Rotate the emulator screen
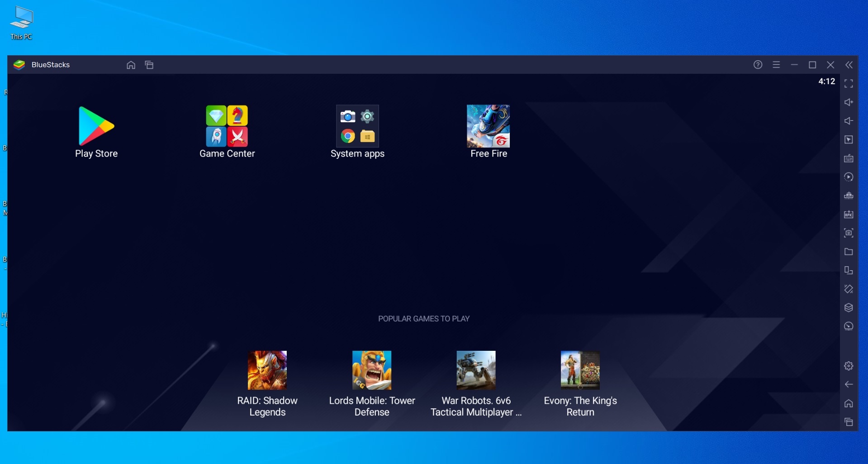Viewport: 868px width, 464px height. [849, 289]
